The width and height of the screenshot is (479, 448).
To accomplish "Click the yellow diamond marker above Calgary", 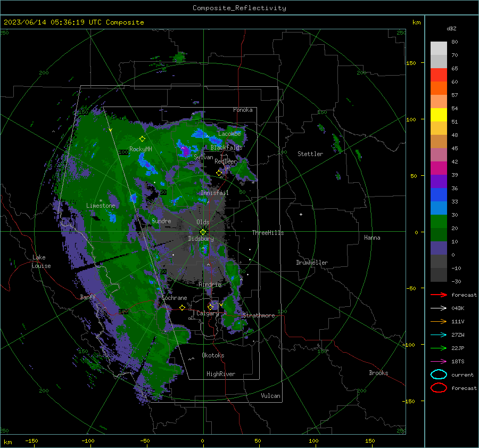I will pyautogui.click(x=210, y=307).
